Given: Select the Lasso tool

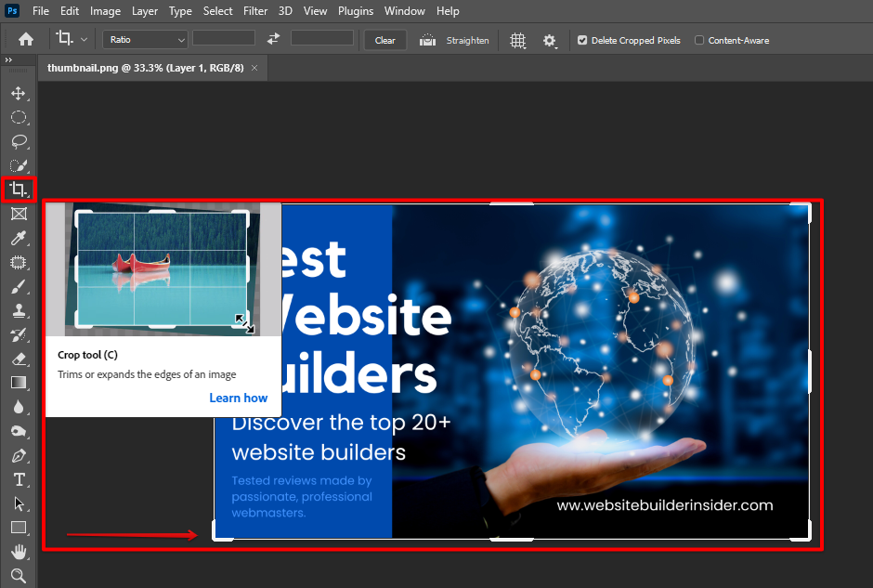Looking at the screenshot, I should [x=19, y=141].
